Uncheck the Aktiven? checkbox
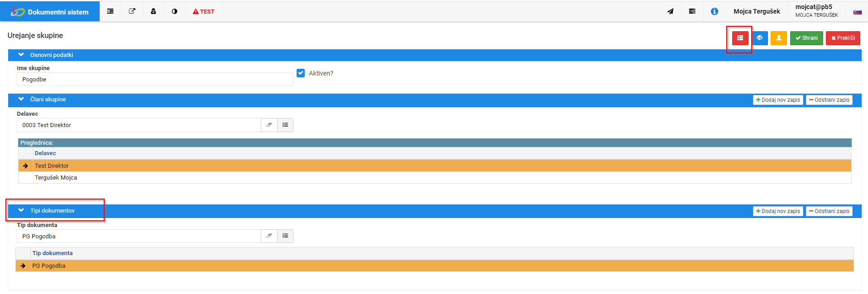868x294 pixels. click(x=301, y=73)
